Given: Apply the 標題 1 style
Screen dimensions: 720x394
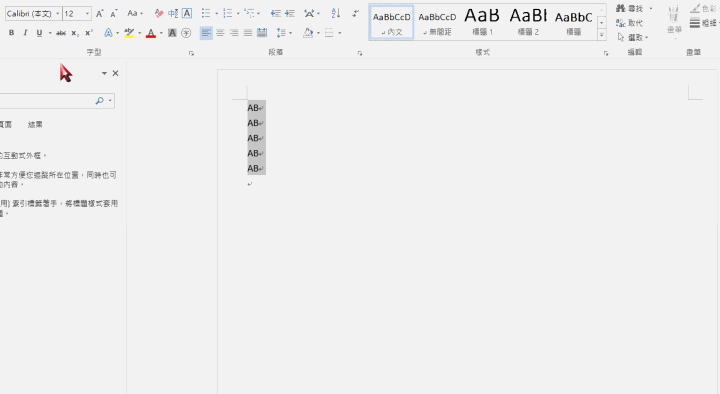Looking at the screenshot, I should pos(482,23).
